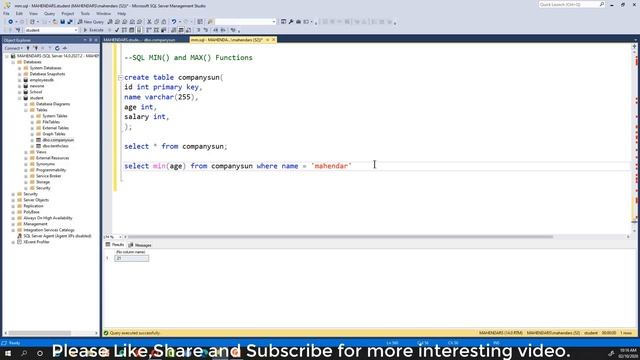Switch to the Messages tab

[x=140, y=245]
